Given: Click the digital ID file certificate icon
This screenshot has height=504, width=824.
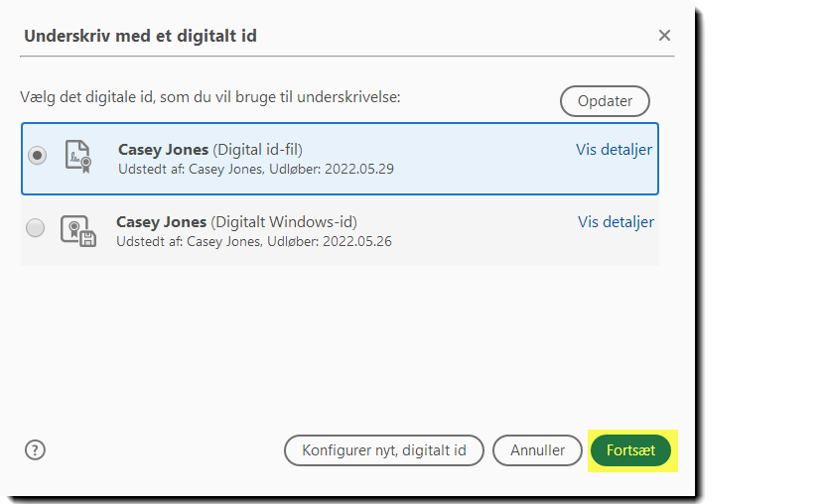Looking at the screenshot, I should tap(77, 157).
